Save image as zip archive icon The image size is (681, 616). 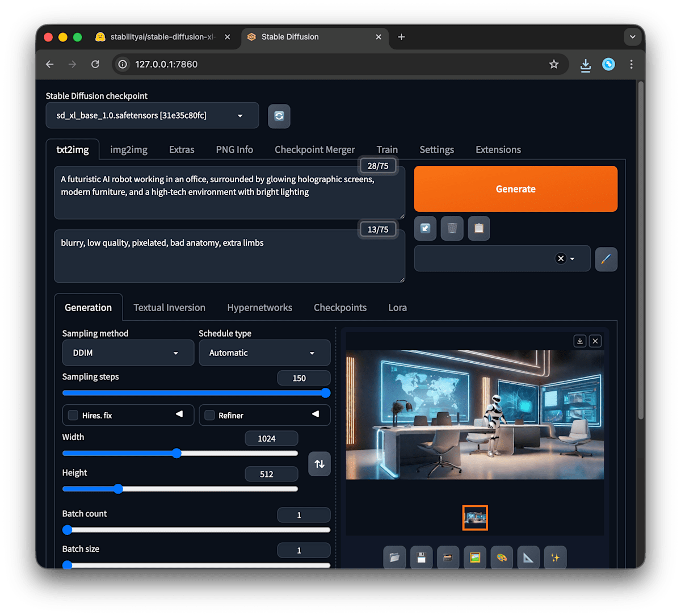(448, 558)
